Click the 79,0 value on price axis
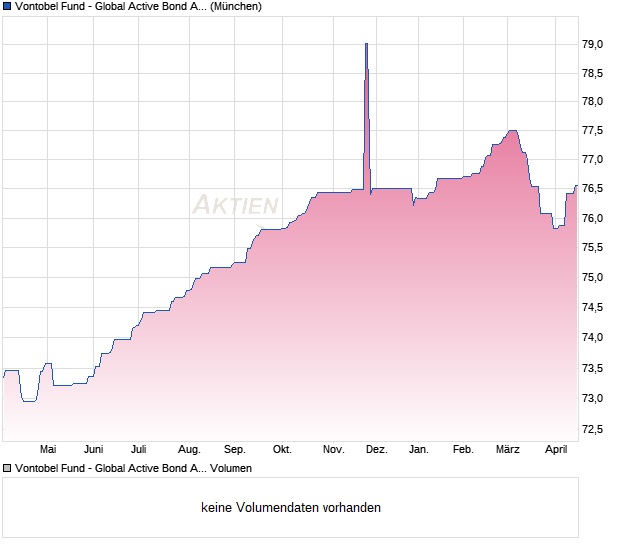The width and height of the screenshot is (620, 546). pyautogui.click(x=593, y=44)
